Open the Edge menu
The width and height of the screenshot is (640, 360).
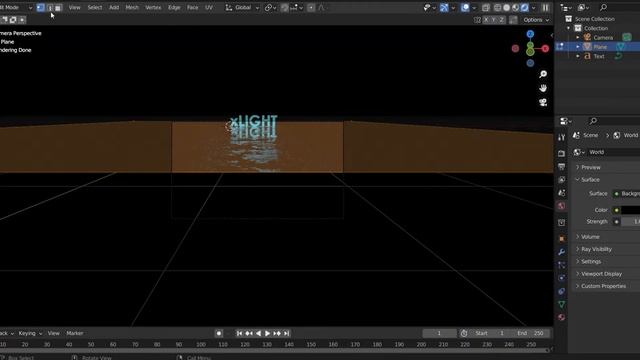coord(174,7)
